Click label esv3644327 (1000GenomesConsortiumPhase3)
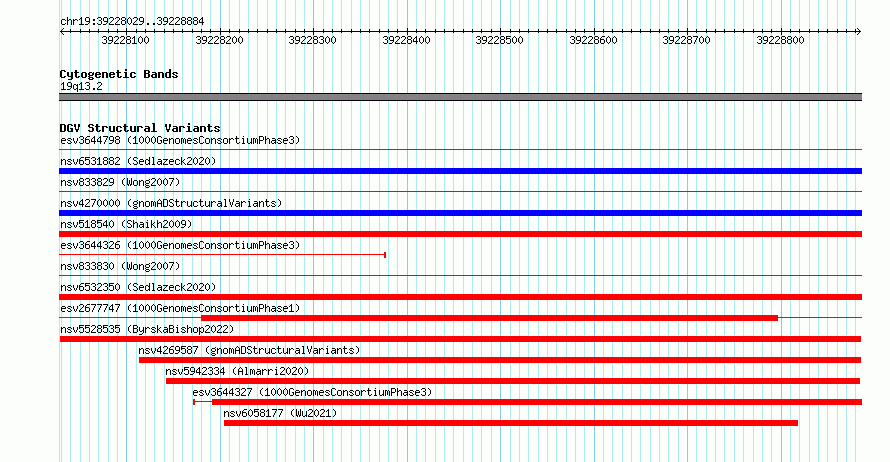 tap(312, 392)
